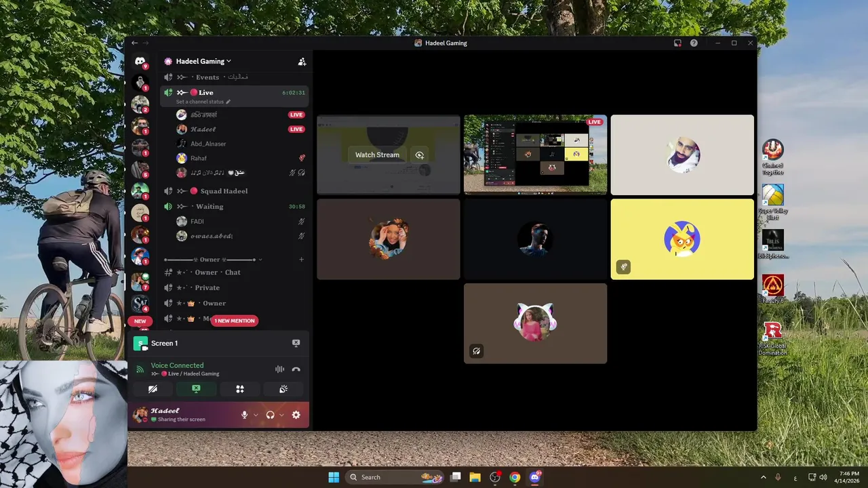Click the pop-out icon beside Watch Stream
Image resolution: width=868 pixels, height=488 pixels.
420,155
